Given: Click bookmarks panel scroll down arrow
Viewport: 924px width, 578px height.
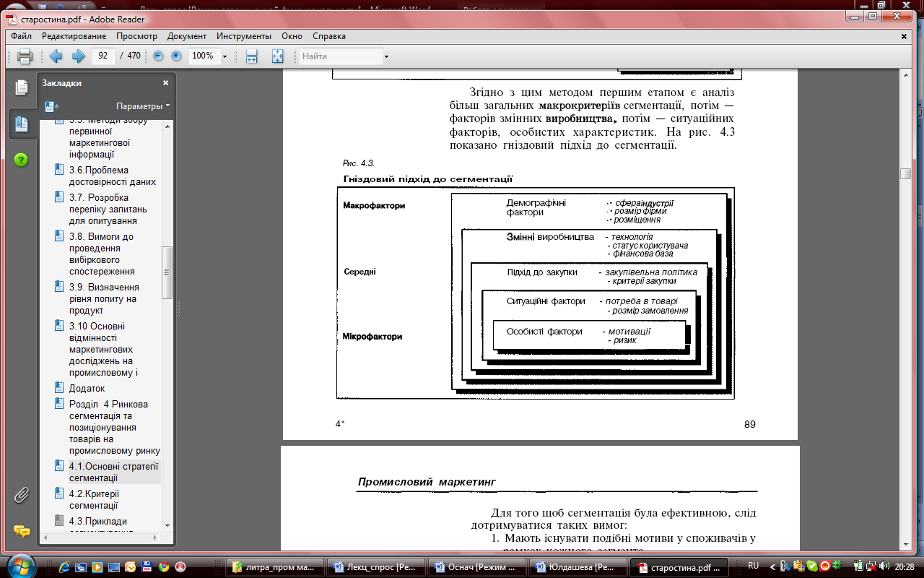Looking at the screenshot, I should point(167,525).
